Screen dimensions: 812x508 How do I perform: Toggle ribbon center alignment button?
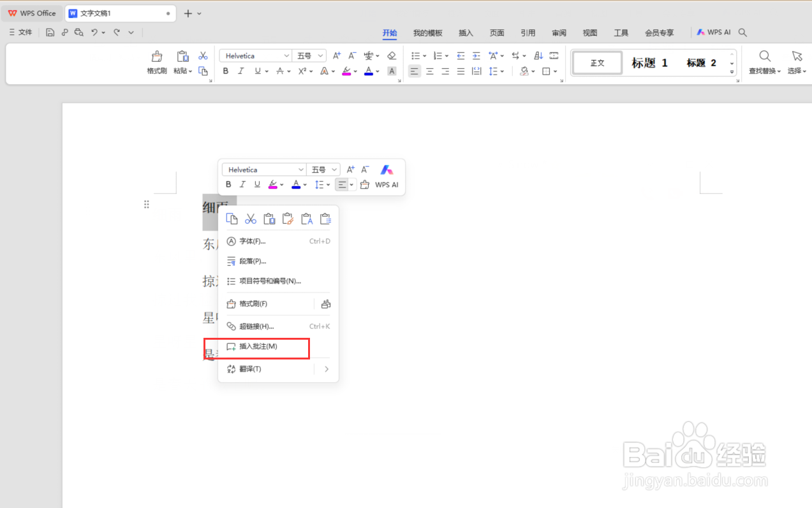[x=430, y=71]
